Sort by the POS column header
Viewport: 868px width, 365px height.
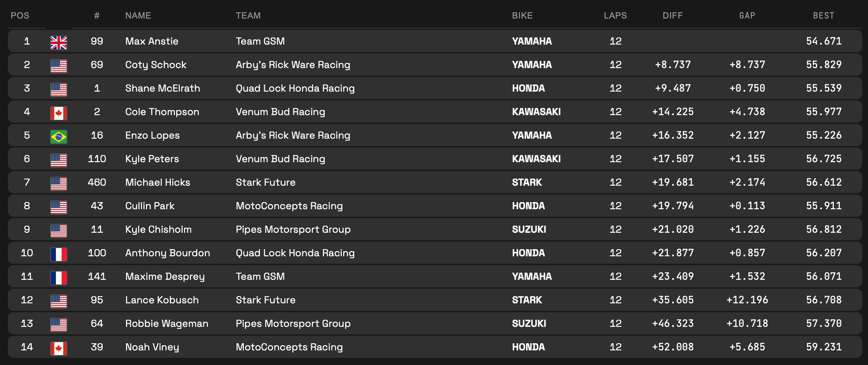(20, 16)
